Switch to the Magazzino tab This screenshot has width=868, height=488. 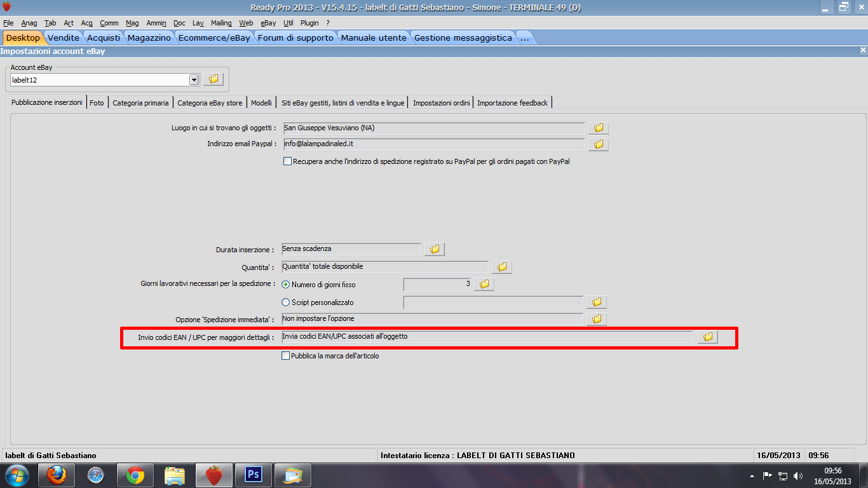[149, 37]
